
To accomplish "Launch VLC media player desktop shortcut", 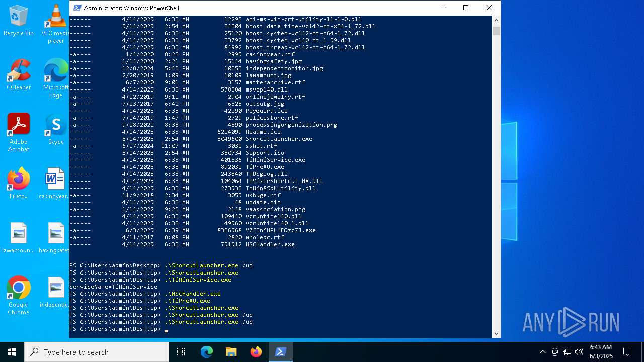I will coord(55,24).
